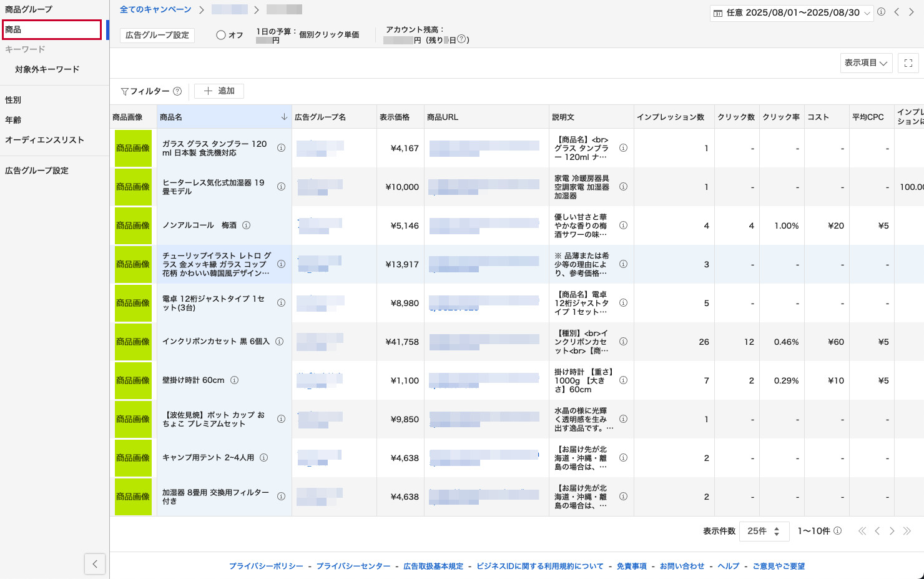Select 商品 in sidebar menu
This screenshot has width=924, height=579.
(x=52, y=29)
